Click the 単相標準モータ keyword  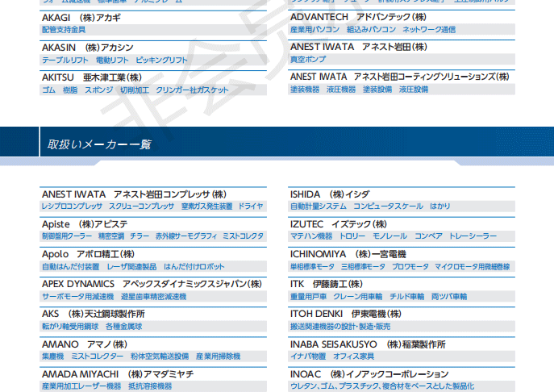coord(312,266)
